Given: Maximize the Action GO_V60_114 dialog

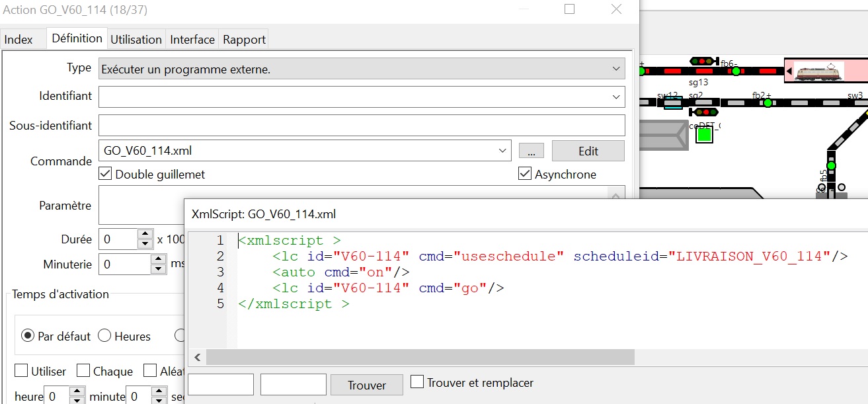Looking at the screenshot, I should (569, 9).
